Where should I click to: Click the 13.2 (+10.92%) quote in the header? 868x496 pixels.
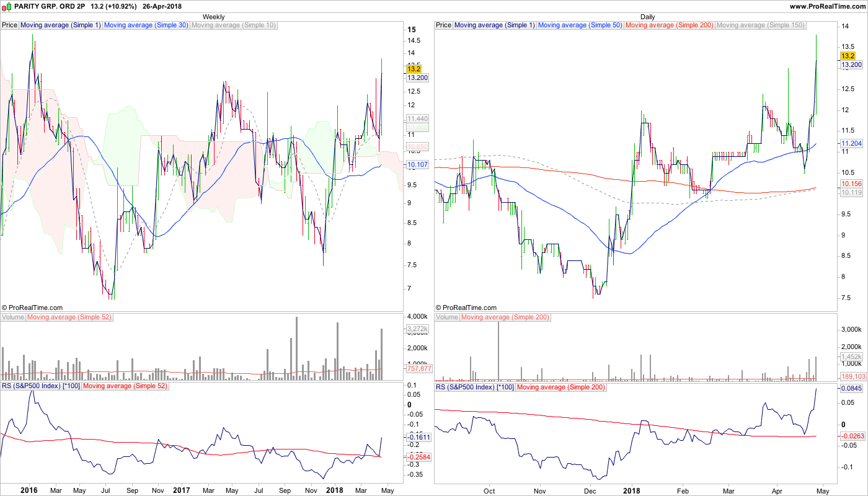(x=113, y=6)
